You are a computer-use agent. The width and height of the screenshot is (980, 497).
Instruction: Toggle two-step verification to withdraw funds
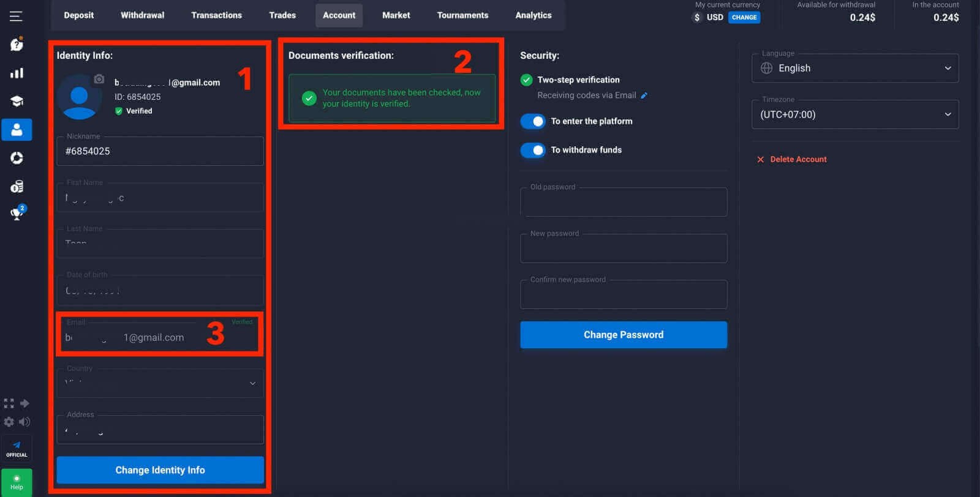tap(532, 150)
